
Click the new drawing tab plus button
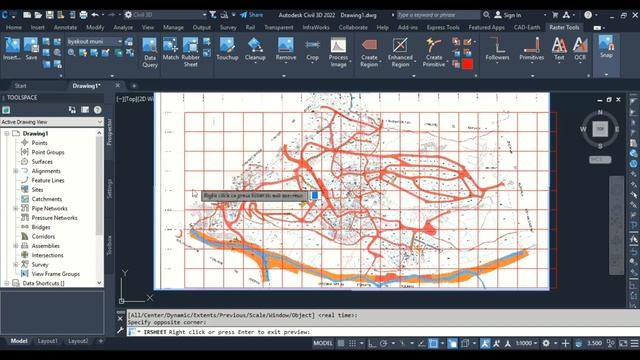134,86
